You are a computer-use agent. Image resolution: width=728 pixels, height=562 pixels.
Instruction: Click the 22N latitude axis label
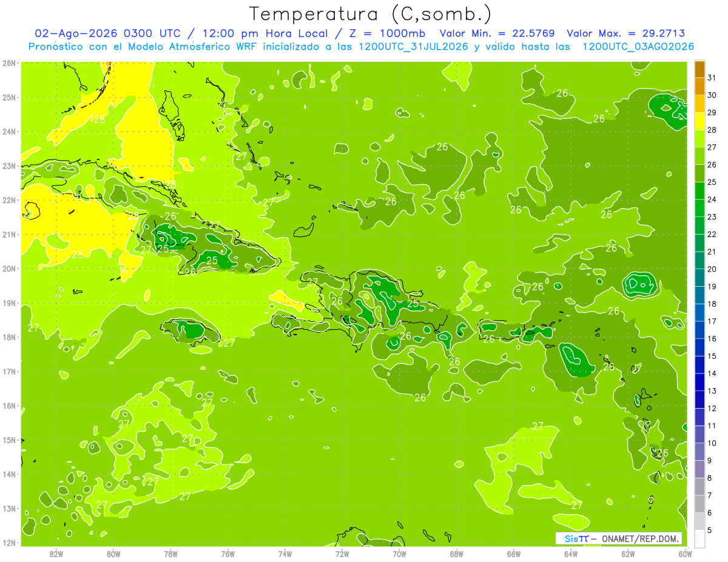[x=9, y=200]
